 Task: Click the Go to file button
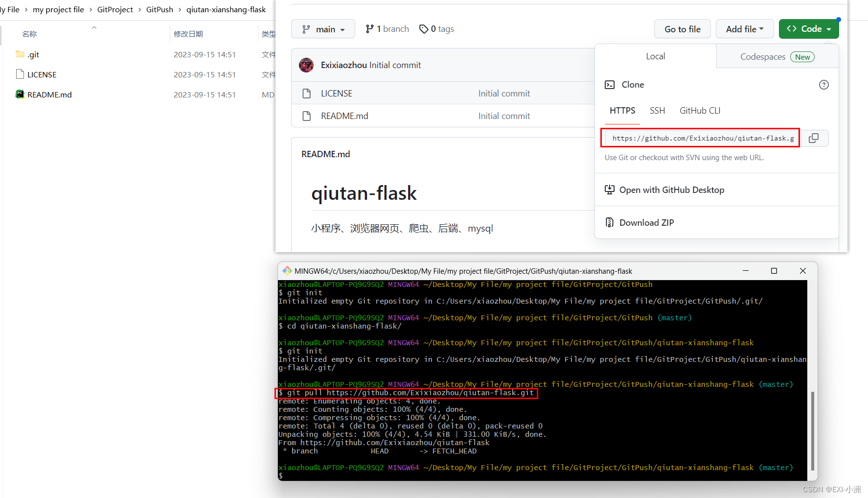[682, 29]
